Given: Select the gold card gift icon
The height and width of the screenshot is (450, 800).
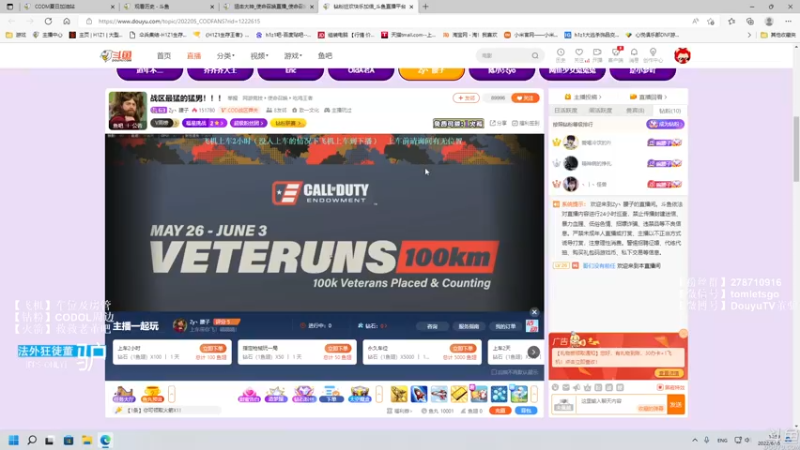Looking at the screenshot, I should pos(459,394).
